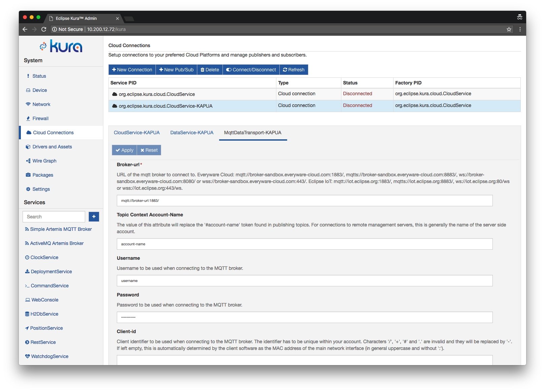Go to the Network settings
This screenshot has width=545, height=392.
point(41,104)
